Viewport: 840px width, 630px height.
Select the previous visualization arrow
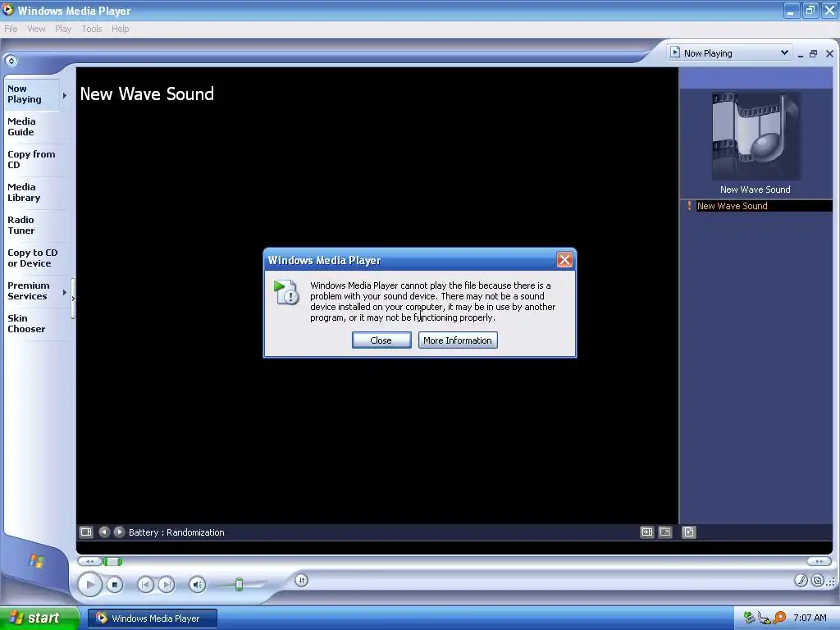coord(104,532)
